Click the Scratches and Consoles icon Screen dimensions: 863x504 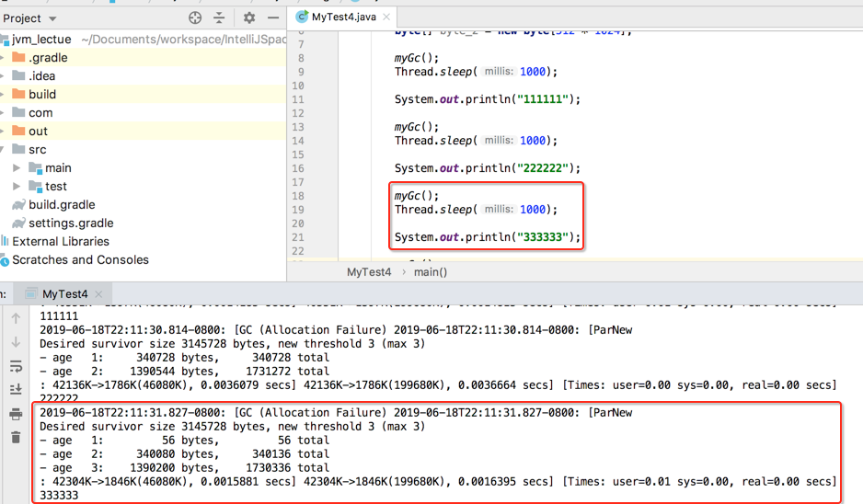tap(5, 260)
